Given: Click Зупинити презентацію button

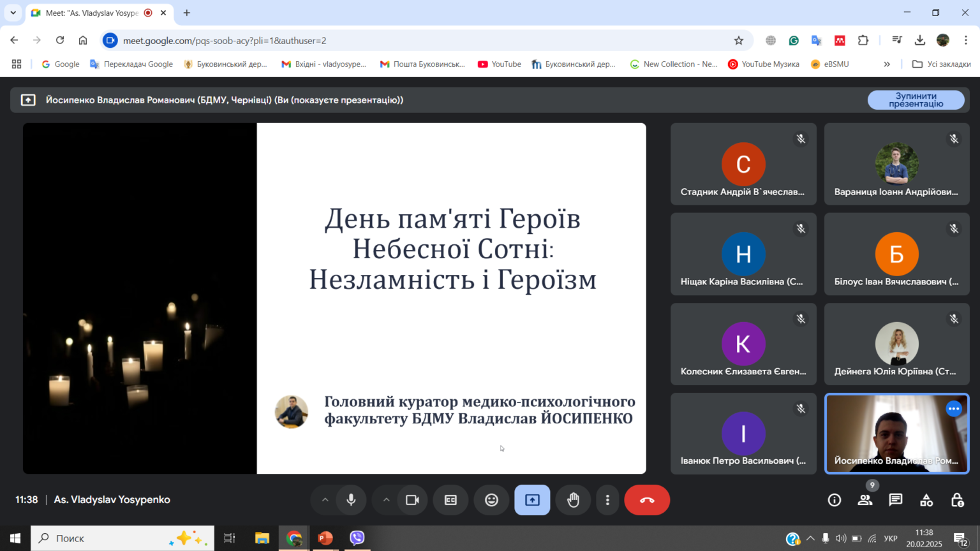Looking at the screenshot, I should click(x=916, y=100).
